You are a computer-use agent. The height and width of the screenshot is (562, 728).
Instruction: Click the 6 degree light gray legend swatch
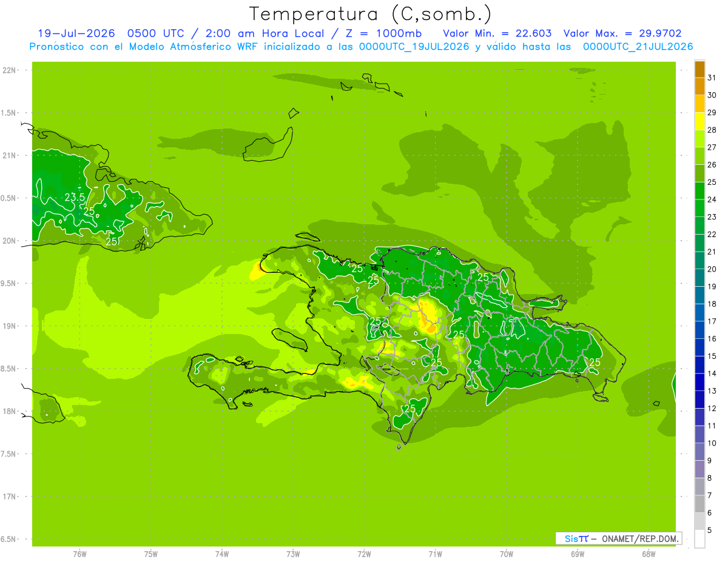pos(699,504)
